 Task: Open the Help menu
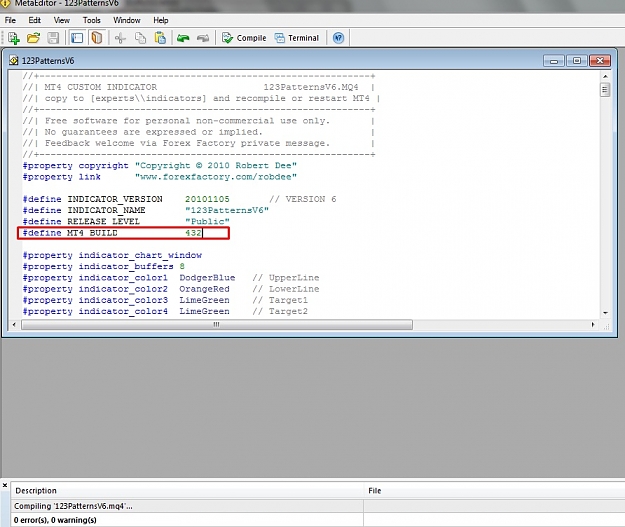point(161,20)
